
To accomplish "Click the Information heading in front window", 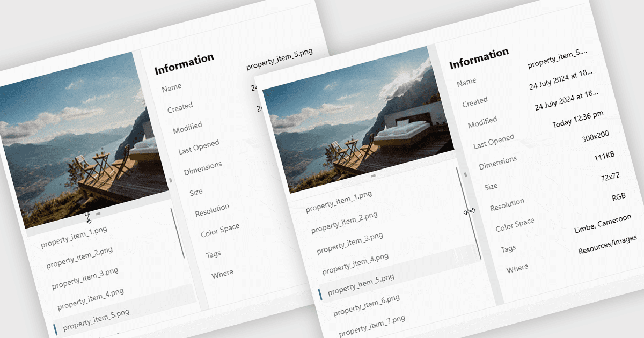I will (479, 58).
